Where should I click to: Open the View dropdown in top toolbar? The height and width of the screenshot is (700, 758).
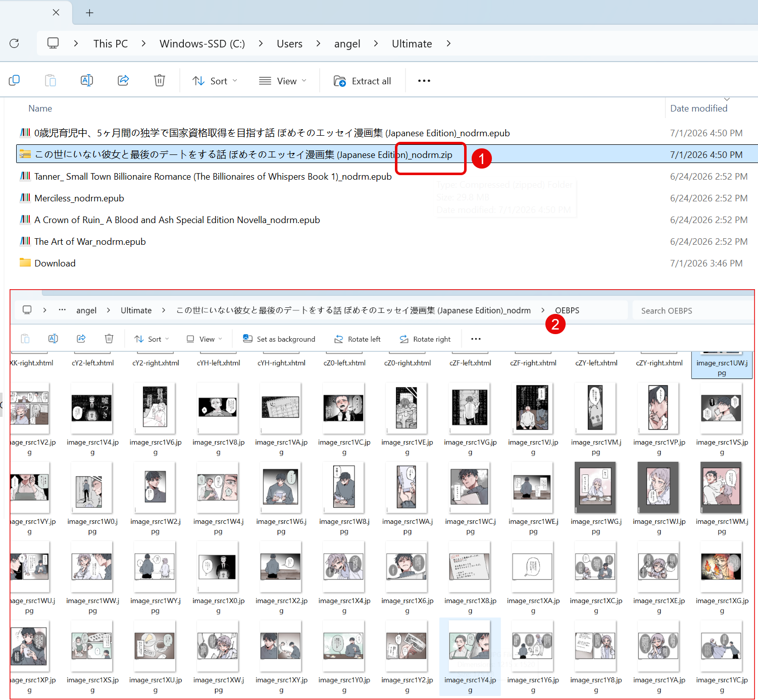(x=283, y=81)
